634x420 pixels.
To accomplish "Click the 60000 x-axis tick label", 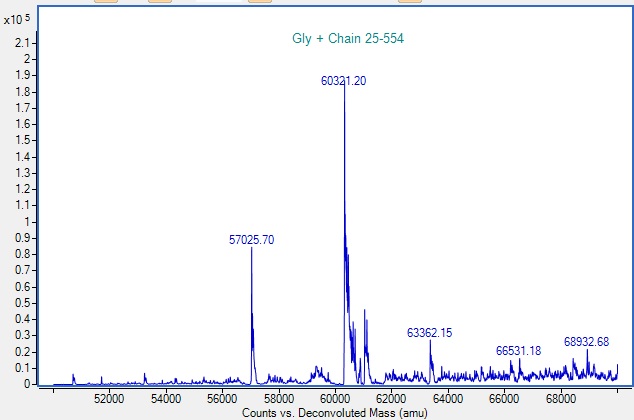I will pyautogui.click(x=335, y=399).
